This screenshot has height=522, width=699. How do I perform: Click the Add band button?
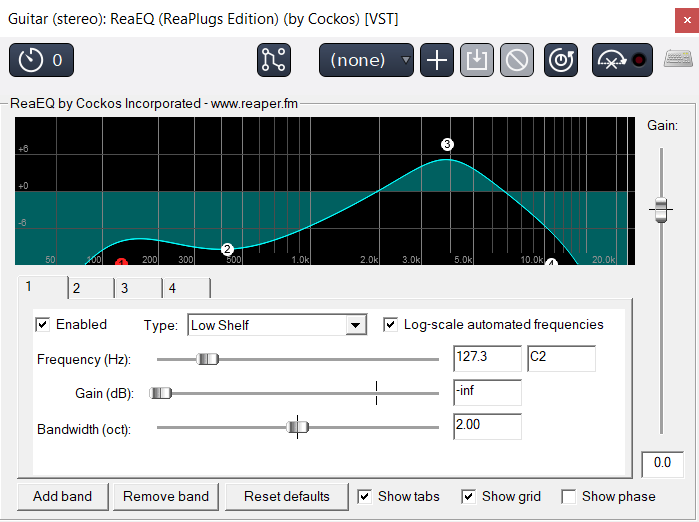62,497
